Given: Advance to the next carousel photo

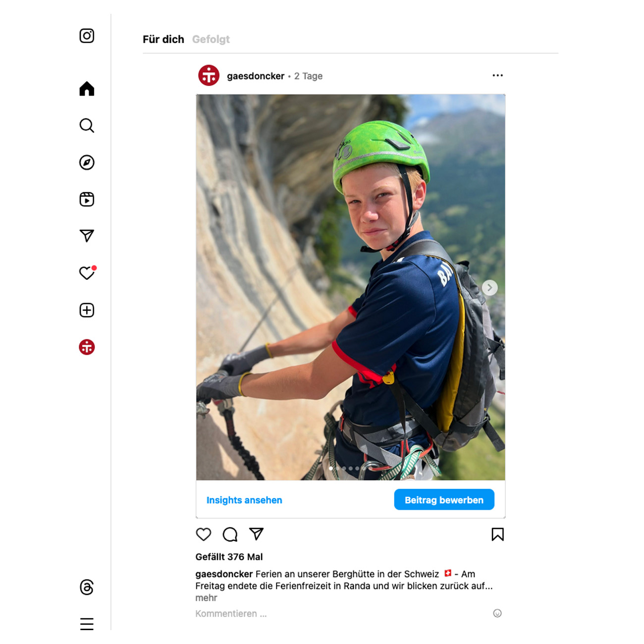Looking at the screenshot, I should point(489,287).
